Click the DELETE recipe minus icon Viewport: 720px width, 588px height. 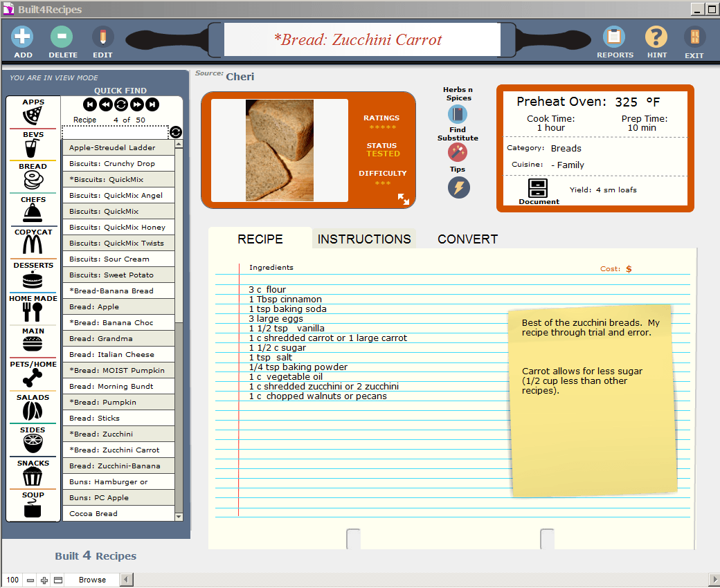(x=62, y=37)
